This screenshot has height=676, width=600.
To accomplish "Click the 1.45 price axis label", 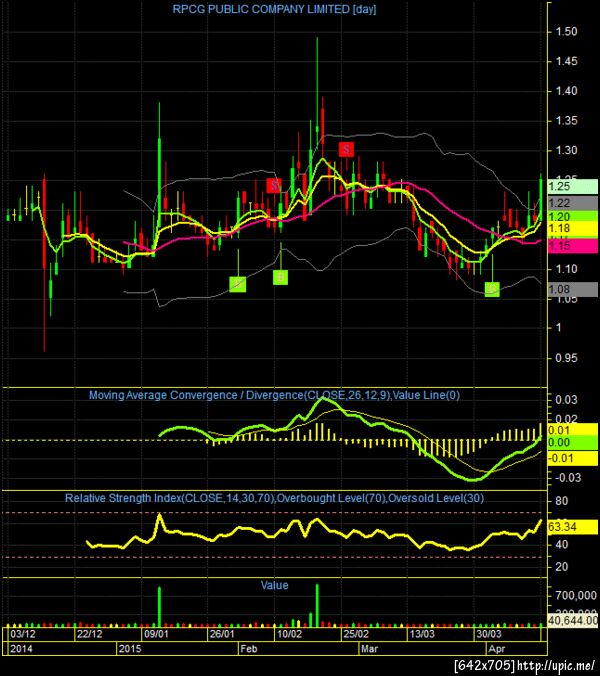I will pos(566,61).
